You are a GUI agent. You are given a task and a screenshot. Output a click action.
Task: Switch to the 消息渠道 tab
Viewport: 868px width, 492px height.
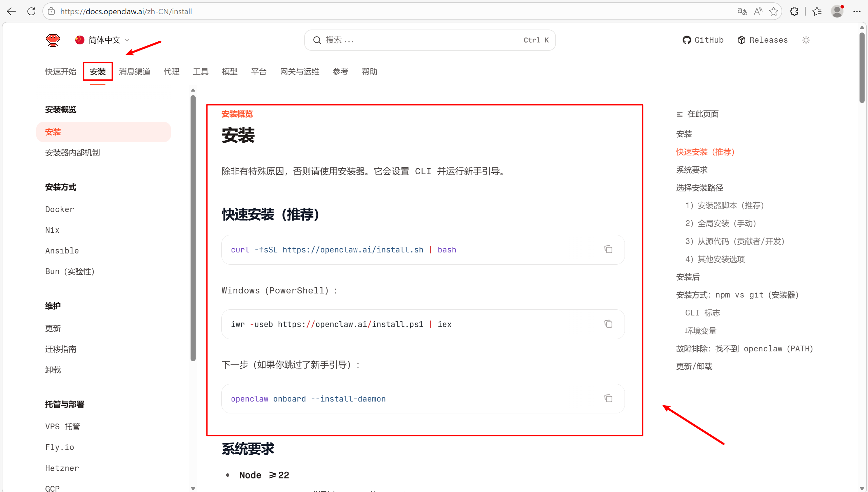coord(135,71)
